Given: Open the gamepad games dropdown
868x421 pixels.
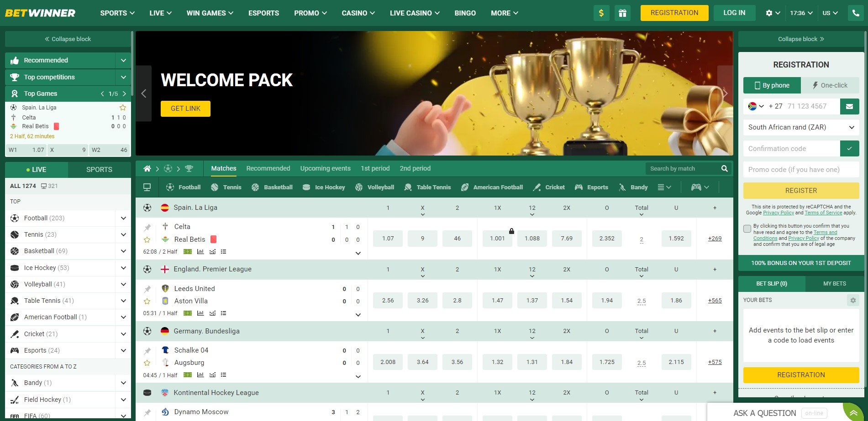Looking at the screenshot, I should (700, 187).
